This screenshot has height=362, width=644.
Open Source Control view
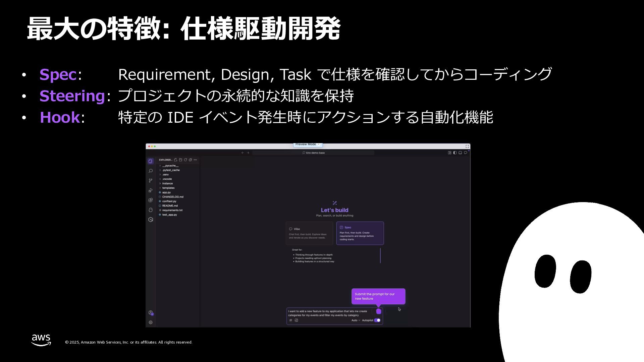point(151,181)
